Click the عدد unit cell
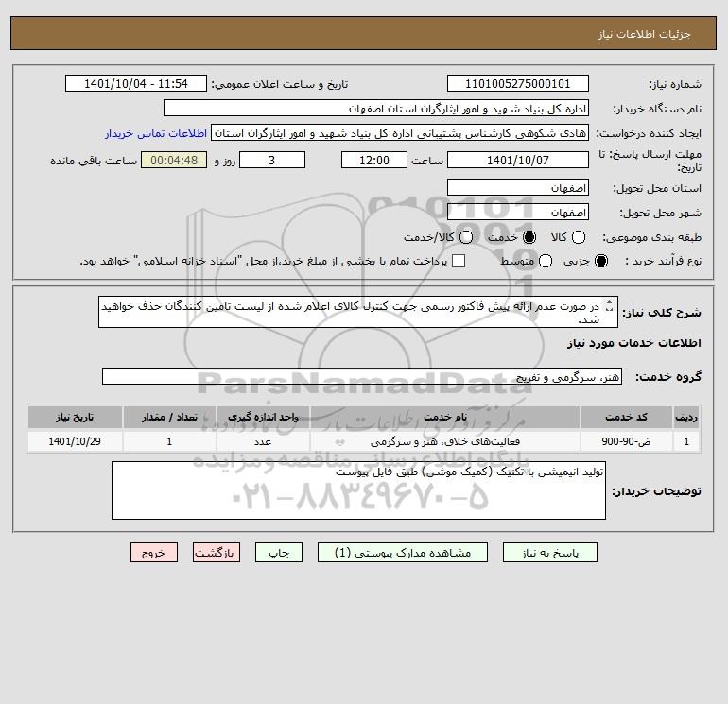This screenshot has height=704, width=728. (x=263, y=441)
